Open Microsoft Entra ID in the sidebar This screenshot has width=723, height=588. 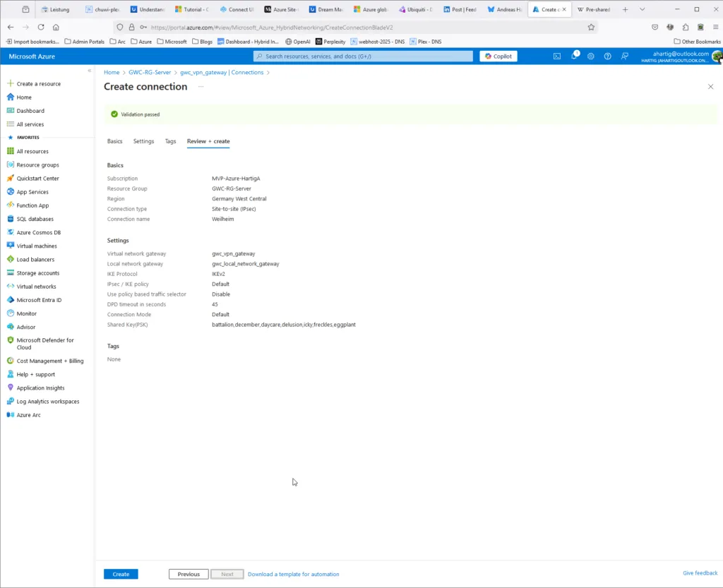(x=42, y=299)
